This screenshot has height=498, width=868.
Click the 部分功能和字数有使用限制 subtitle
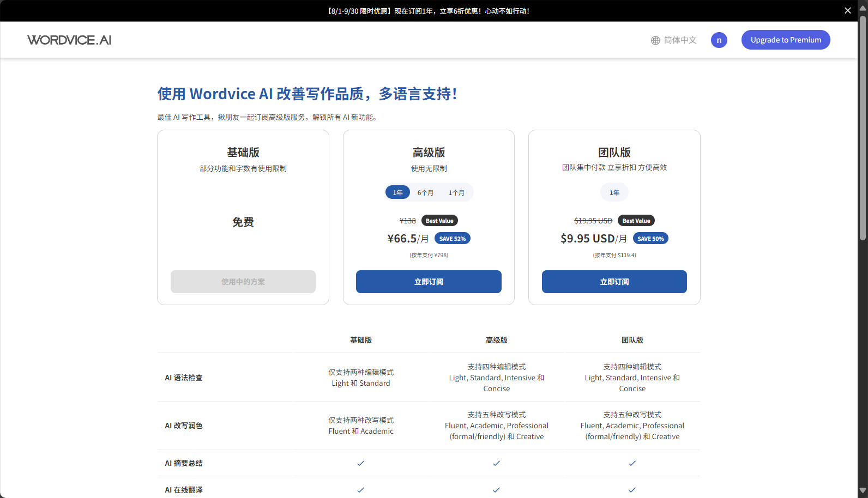[243, 168]
